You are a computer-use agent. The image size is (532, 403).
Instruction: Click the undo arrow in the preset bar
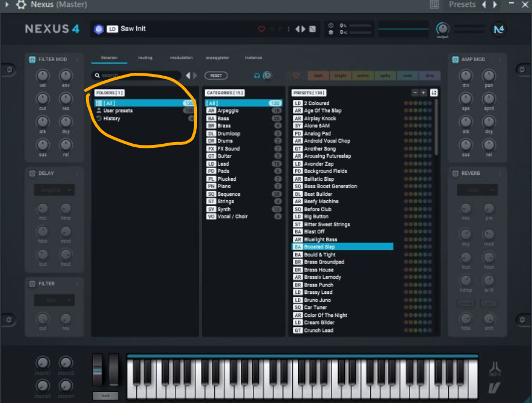272,29
